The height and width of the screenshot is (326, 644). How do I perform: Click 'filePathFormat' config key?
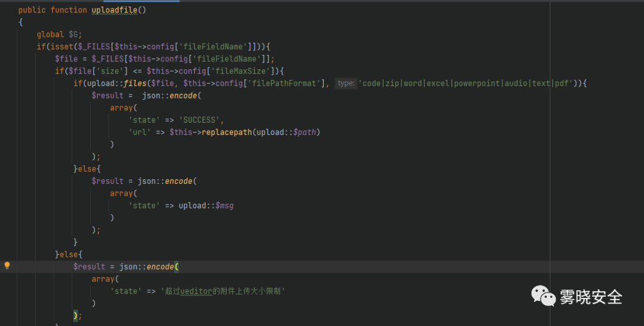click(284, 84)
